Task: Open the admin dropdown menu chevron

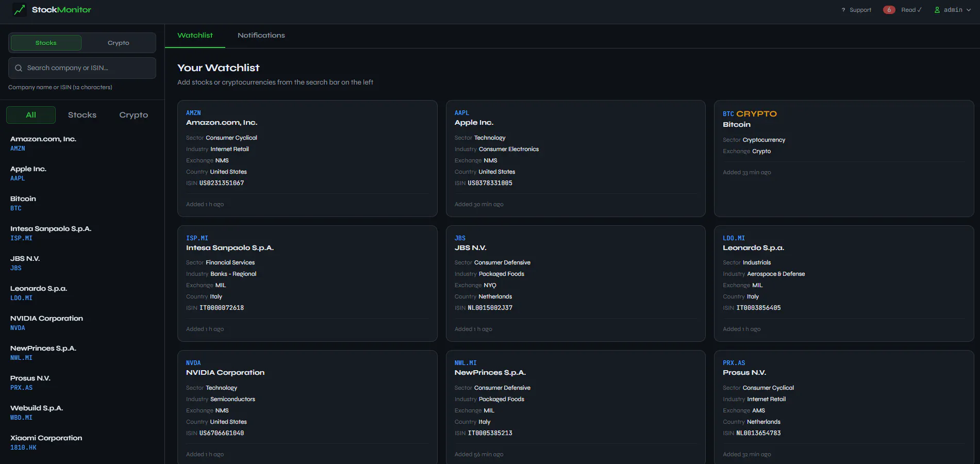Action: click(969, 10)
